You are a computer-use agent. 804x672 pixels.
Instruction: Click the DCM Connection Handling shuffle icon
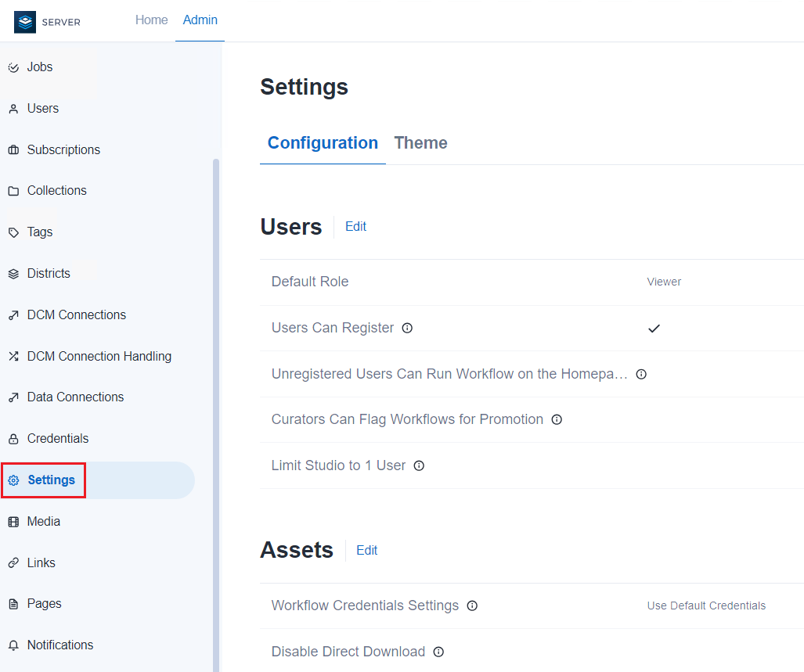tap(13, 357)
